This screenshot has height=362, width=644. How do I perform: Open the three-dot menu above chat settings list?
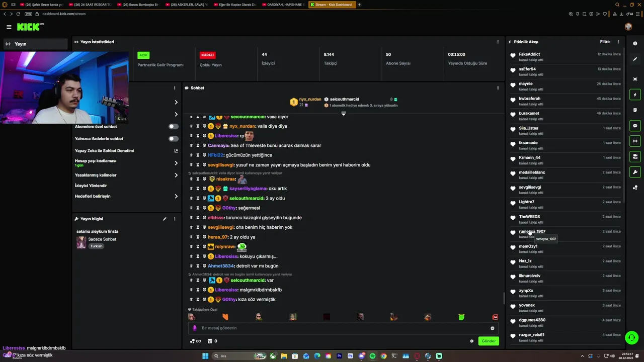tap(175, 88)
